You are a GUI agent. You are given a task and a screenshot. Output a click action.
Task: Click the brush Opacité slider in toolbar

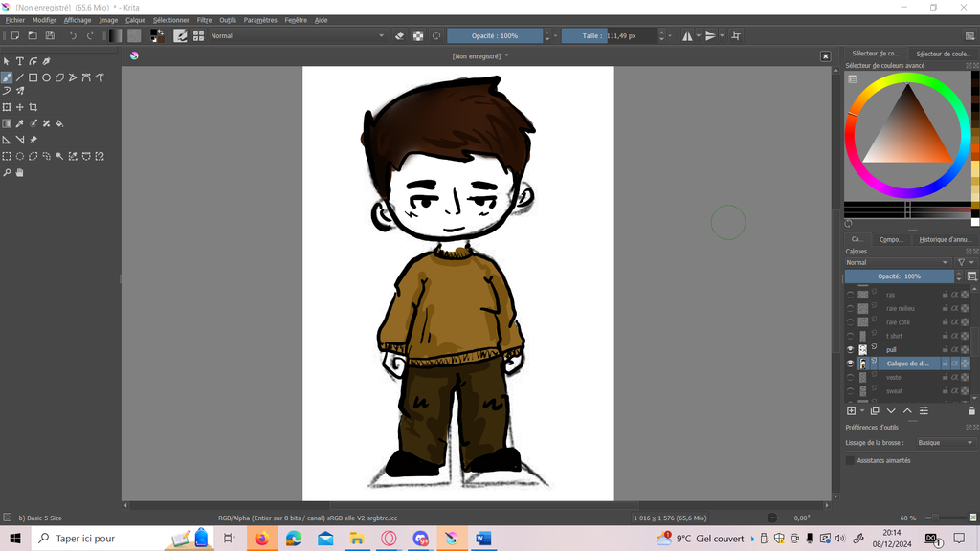point(495,35)
